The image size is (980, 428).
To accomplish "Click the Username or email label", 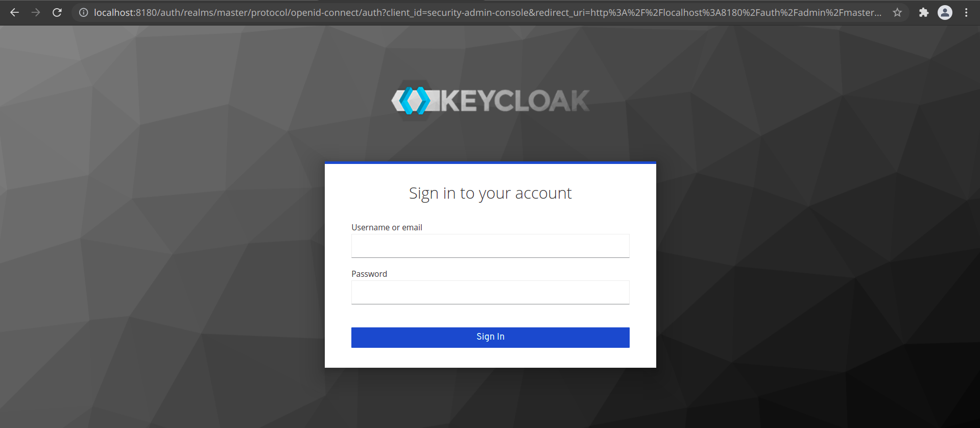I will 387,227.
